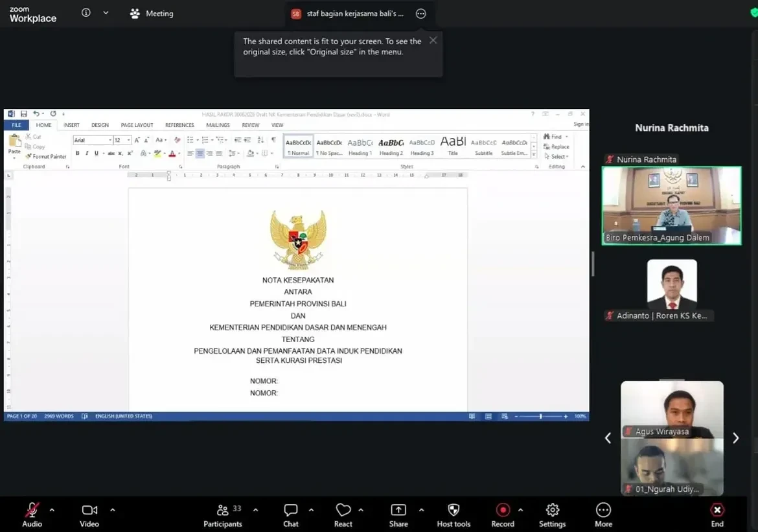This screenshot has width=758, height=532.
Task: Apply Superscript formatting icon
Action: [130, 154]
